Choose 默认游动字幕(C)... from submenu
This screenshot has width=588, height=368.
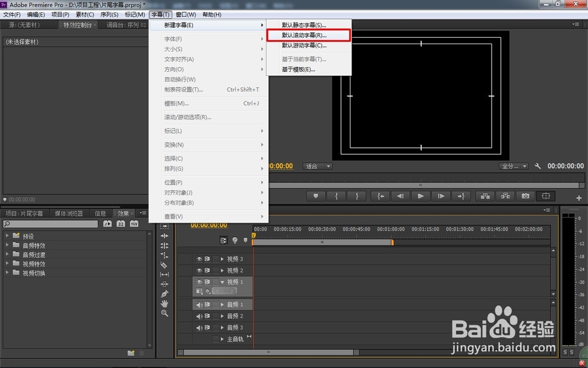[309, 45]
